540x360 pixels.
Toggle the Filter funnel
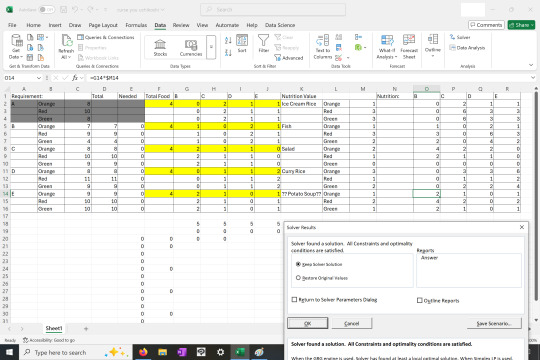(263, 44)
